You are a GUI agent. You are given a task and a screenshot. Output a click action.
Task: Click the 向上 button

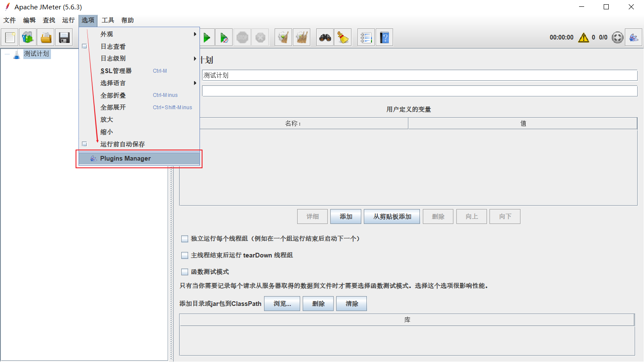point(472,217)
